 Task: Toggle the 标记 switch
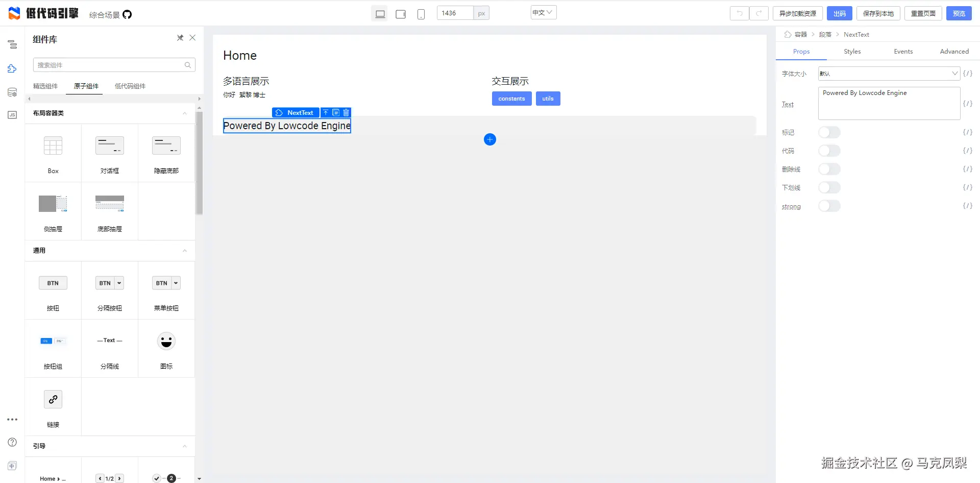coord(829,132)
